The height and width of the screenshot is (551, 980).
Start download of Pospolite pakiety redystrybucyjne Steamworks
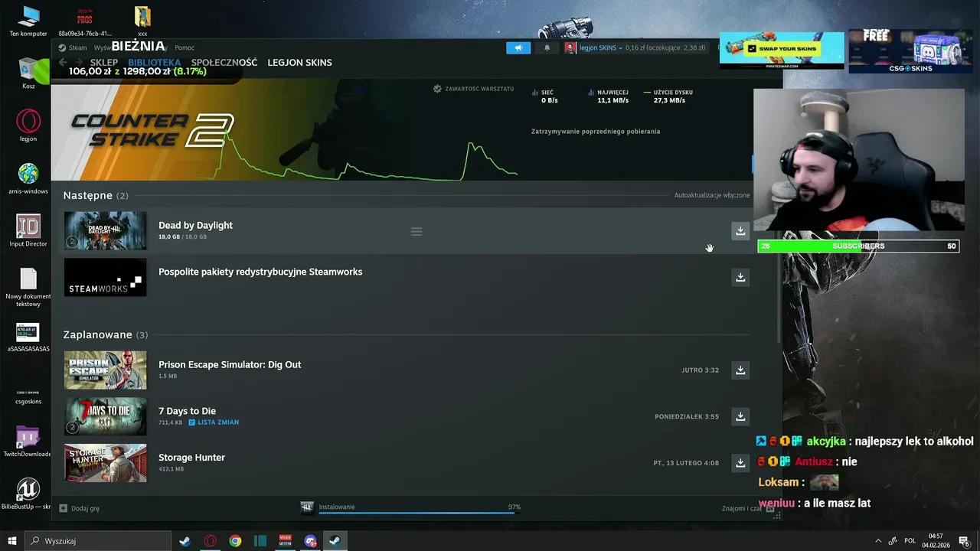point(740,277)
